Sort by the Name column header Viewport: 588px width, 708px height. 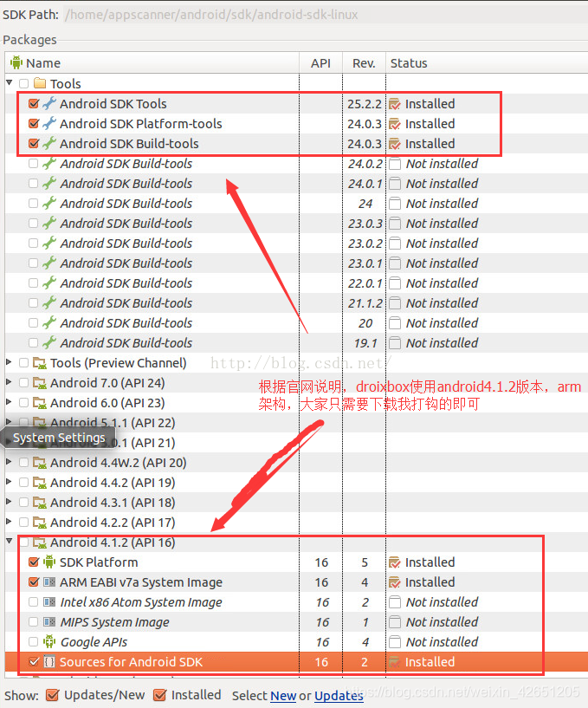point(152,62)
